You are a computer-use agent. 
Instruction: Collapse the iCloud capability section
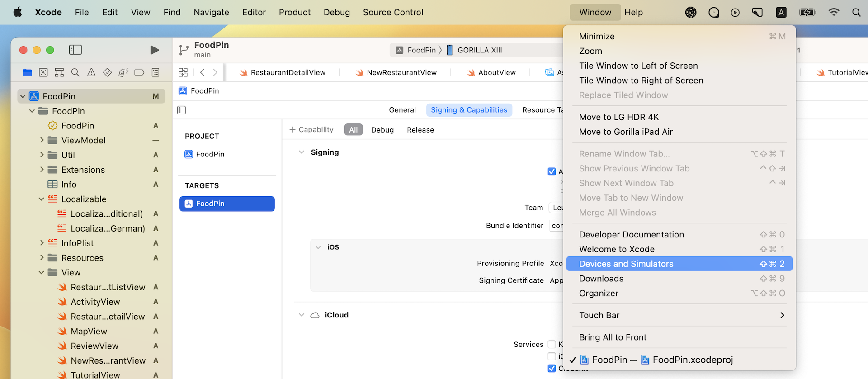(x=302, y=315)
